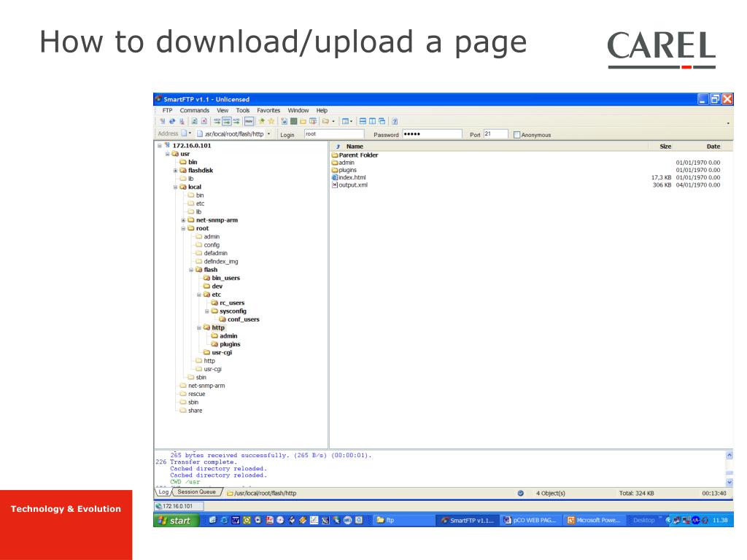The height and width of the screenshot is (560, 747).
Task: Collapse the root tree node
Action: [x=183, y=228]
